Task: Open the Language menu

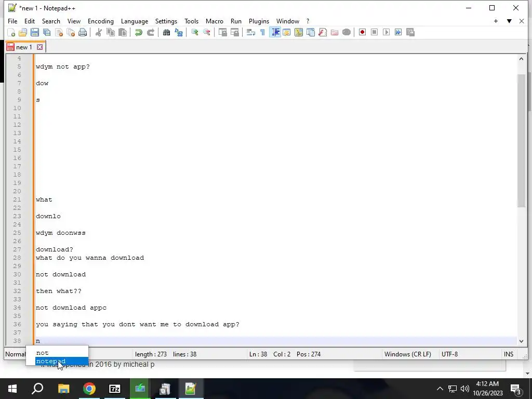Action: [x=135, y=21]
